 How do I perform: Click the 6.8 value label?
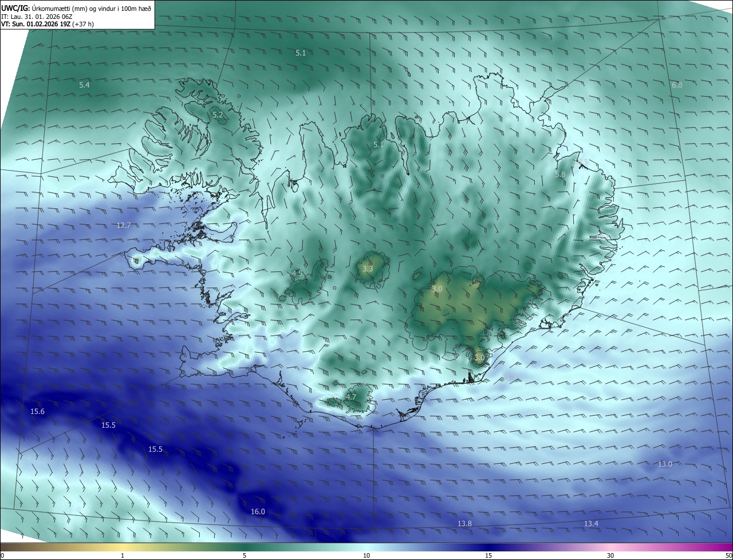click(x=677, y=85)
